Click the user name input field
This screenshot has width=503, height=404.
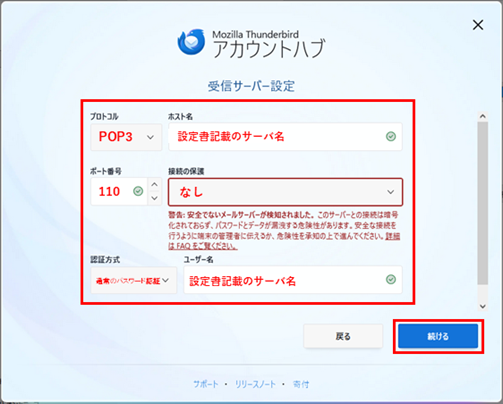click(293, 280)
